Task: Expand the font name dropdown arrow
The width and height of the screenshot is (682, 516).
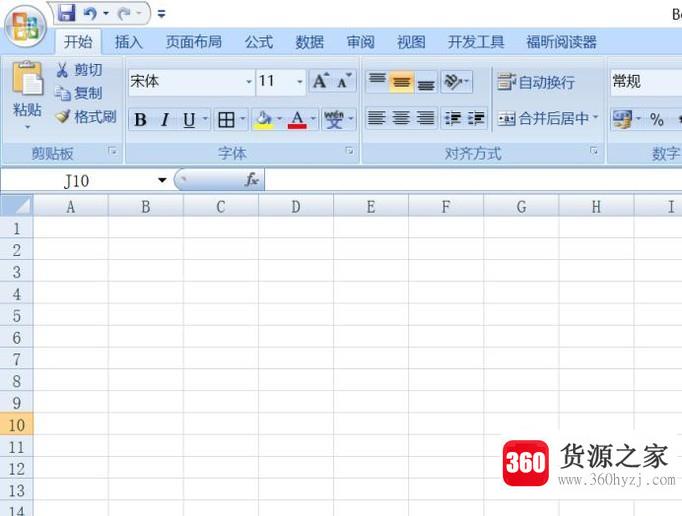Action: pyautogui.click(x=249, y=81)
